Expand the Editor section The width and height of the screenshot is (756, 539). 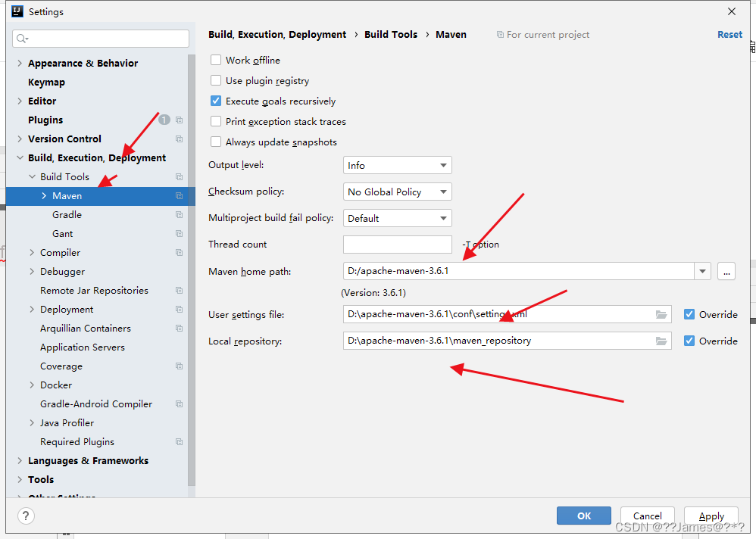point(20,101)
